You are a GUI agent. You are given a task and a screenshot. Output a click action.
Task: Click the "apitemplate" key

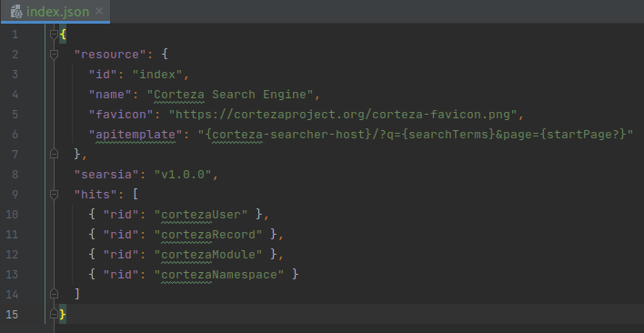[x=132, y=135]
